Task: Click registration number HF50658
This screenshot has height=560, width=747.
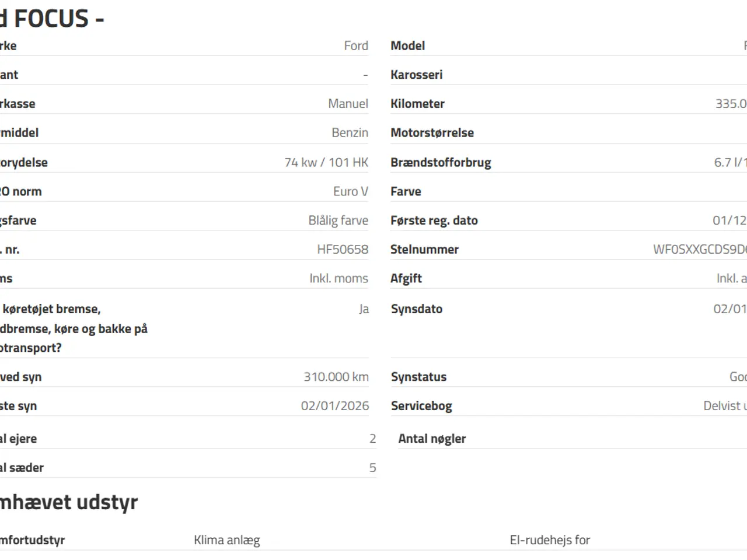Action: click(x=343, y=250)
